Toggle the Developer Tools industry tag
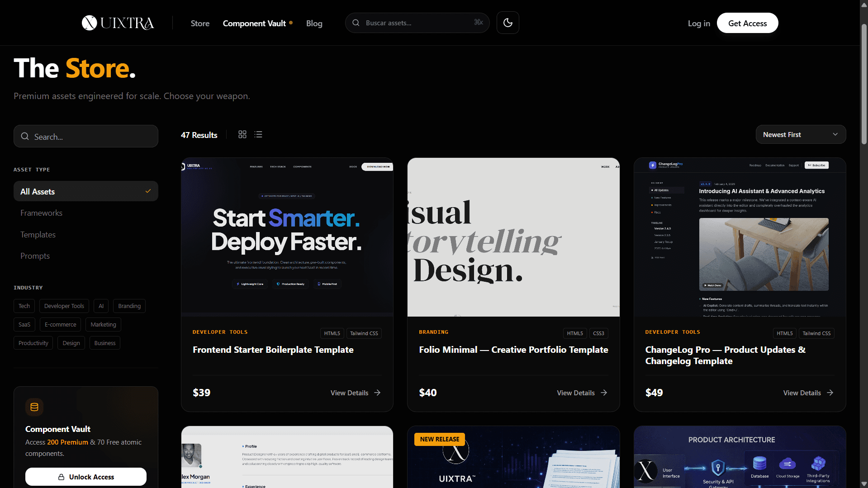Viewport: 868px width, 488px height. [x=64, y=306]
